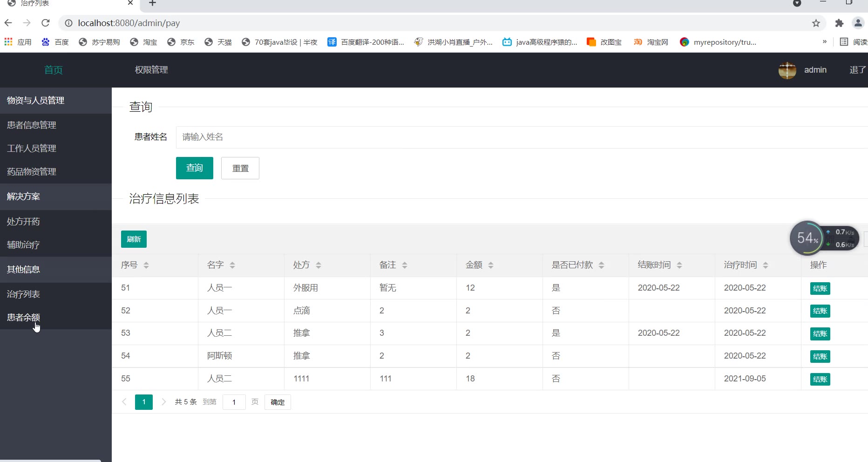Click the 确定 pagination confirm button
The height and width of the screenshot is (462, 868).
click(x=278, y=402)
